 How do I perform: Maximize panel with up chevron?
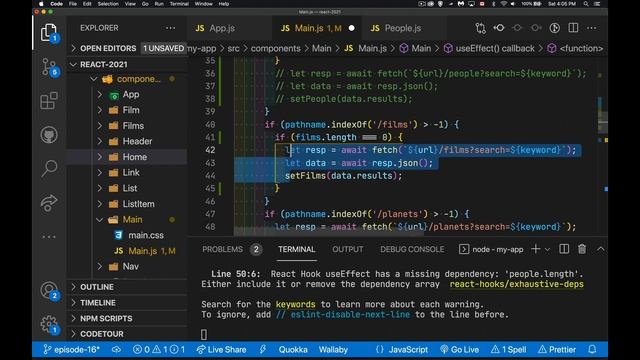coord(600,249)
